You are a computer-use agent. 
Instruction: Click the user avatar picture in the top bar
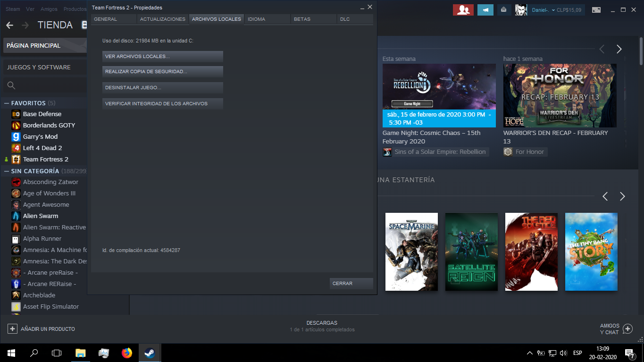coord(521,10)
